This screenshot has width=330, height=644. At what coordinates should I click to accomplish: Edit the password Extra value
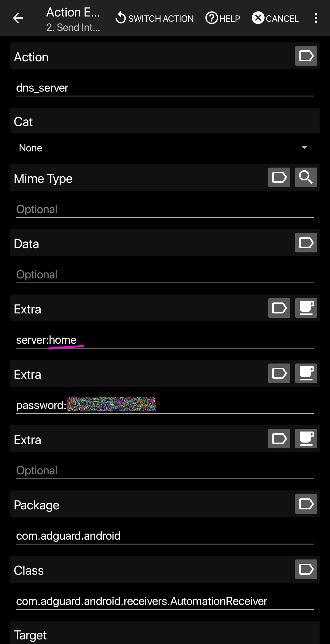(122, 405)
